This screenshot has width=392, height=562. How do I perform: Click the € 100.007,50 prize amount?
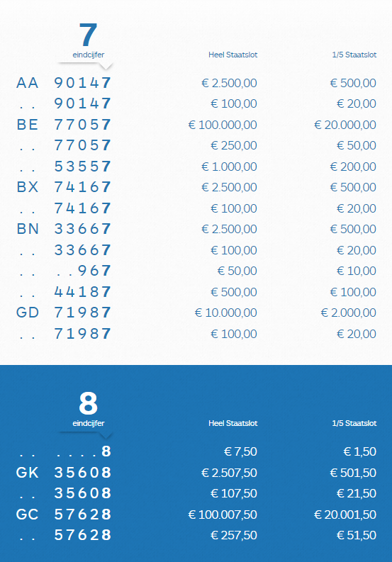(223, 515)
